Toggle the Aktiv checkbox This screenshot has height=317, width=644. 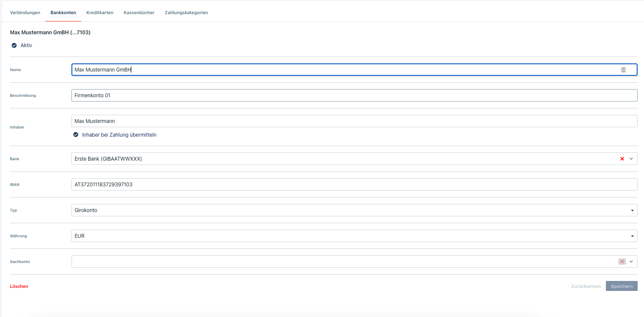(14, 45)
